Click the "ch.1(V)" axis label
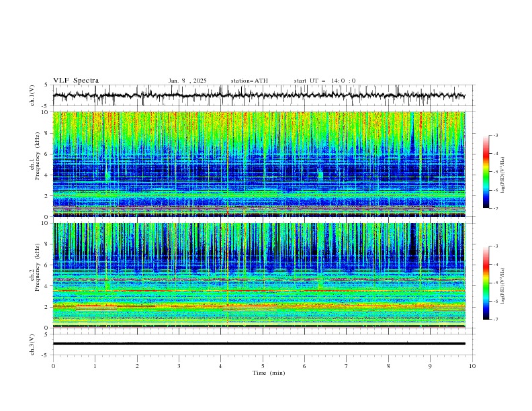The width and height of the screenshot is (532, 411). point(32,95)
